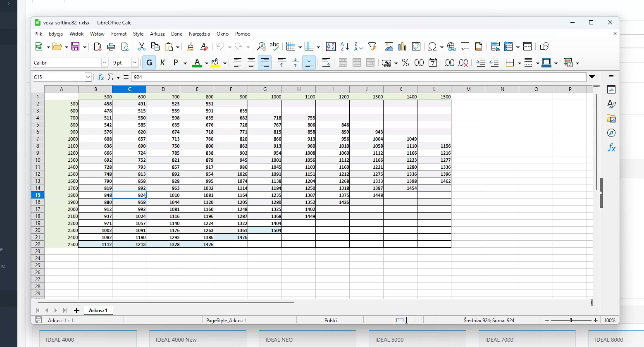Click Sort Ascending icon
This screenshot has height=347, width=644.
click(x=345, y=47)
